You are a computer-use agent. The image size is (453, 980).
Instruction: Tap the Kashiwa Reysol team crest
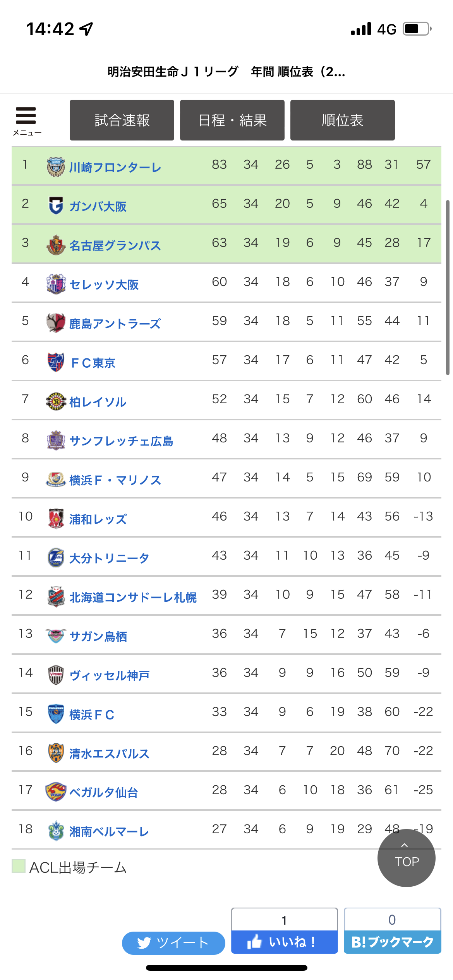(x=56, y=401)
